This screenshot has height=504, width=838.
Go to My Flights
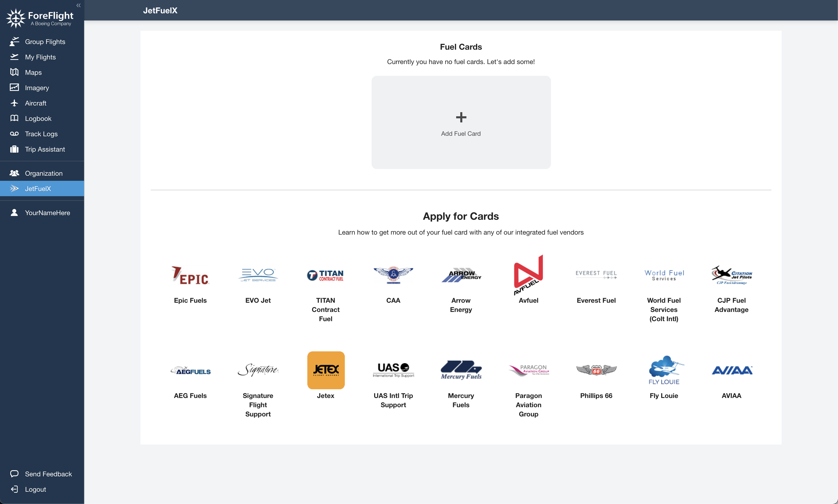(40, 57)
